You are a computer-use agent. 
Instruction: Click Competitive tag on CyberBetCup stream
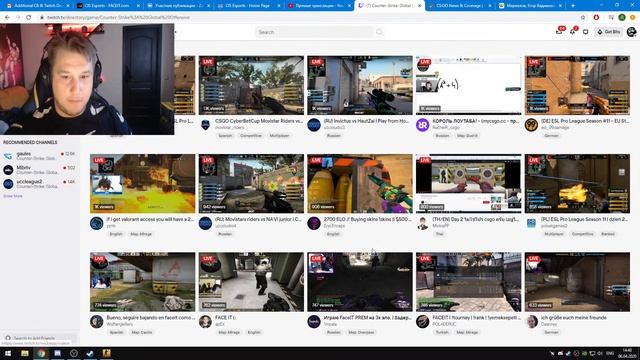[x=251, y=136]
